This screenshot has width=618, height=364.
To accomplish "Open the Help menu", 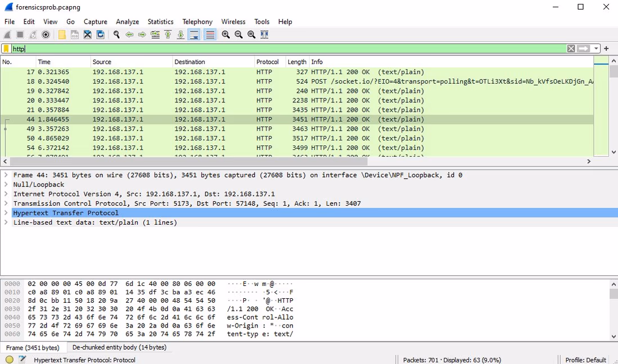I will click(285, 22).
